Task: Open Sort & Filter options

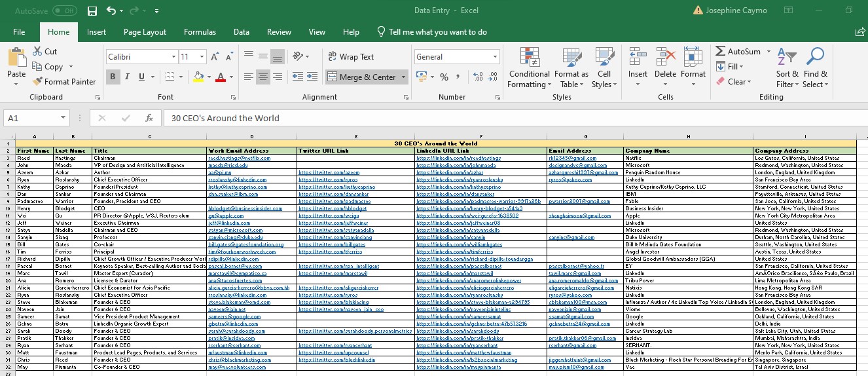Action: [x=787, y=67]
